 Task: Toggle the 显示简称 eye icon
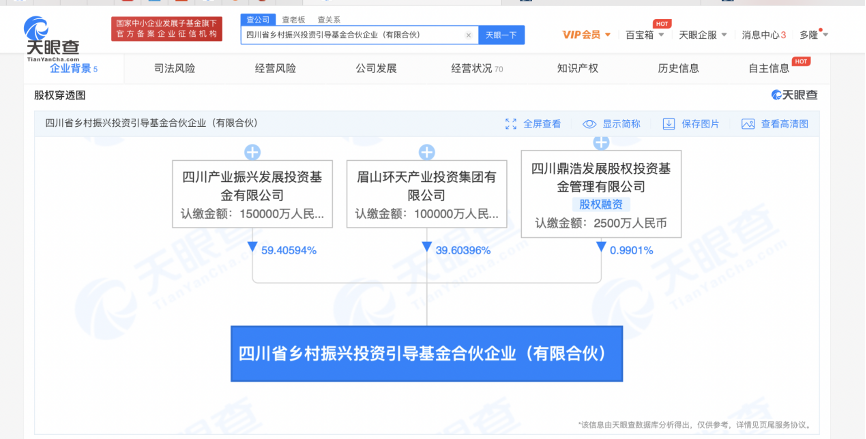tap(589, 124)
